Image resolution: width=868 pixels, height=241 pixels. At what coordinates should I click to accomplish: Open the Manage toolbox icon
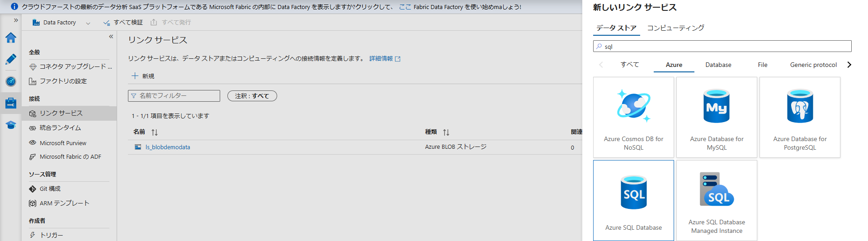pyautogui.click(x=11, y=103)
